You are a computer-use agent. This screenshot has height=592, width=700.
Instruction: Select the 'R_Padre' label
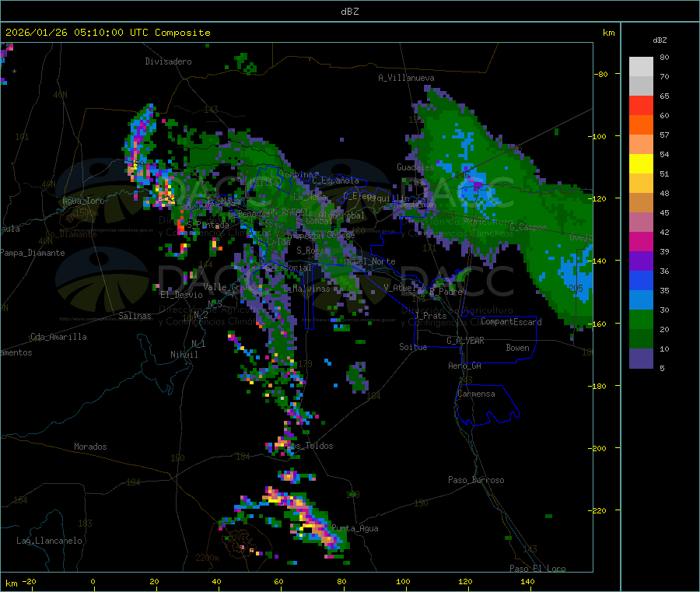(x=446, y=292)
